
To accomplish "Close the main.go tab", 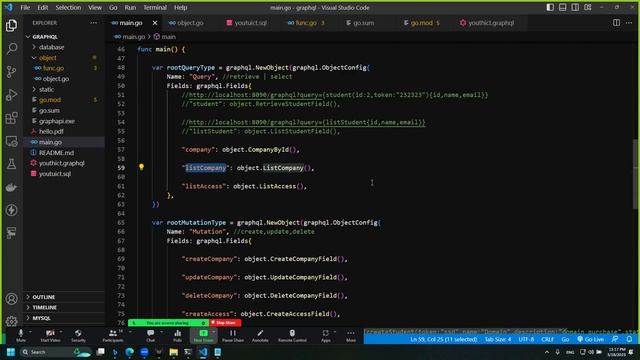I will (x=155, y=23).
